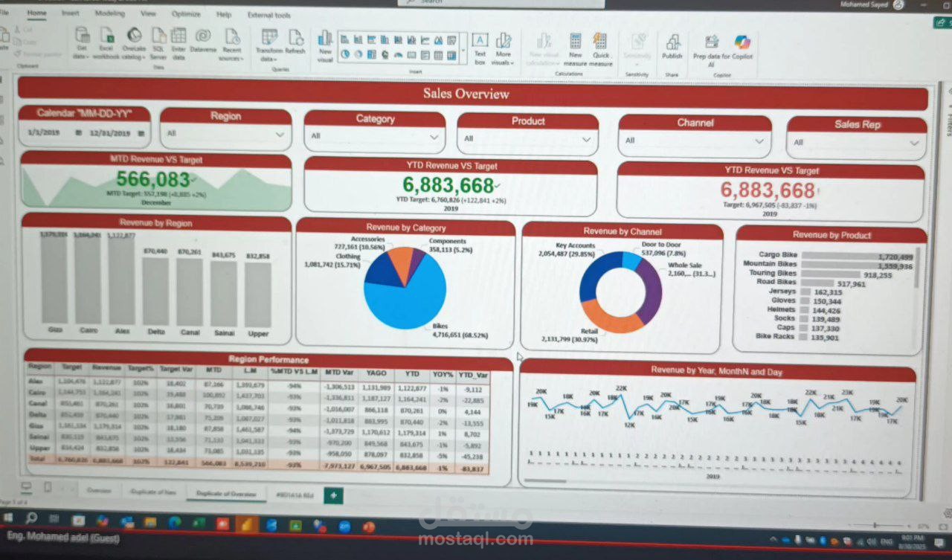Image resolution: width=952 pixels, height=560 pixels.
Task: Open the View ribbon tab
Action: (148, 13)
